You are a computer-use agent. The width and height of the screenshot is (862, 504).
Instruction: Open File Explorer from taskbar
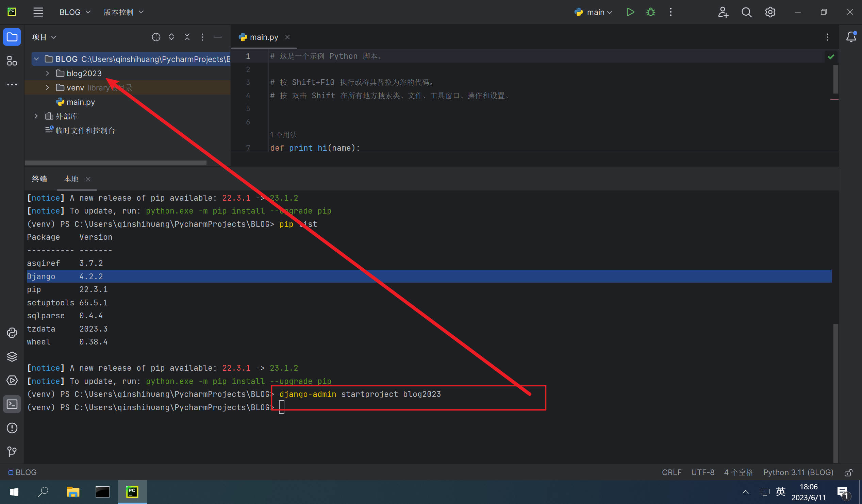tap(73, 492)
